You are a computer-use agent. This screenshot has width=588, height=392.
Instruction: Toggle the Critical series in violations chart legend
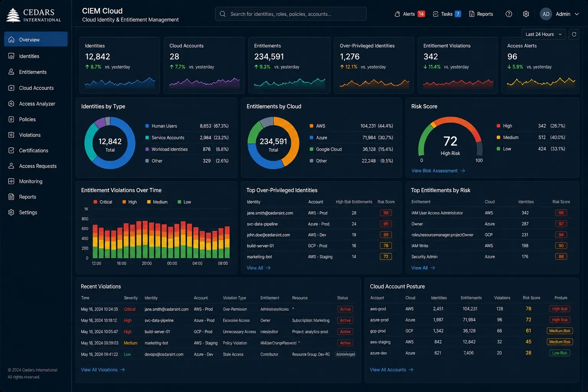(103, 202)
